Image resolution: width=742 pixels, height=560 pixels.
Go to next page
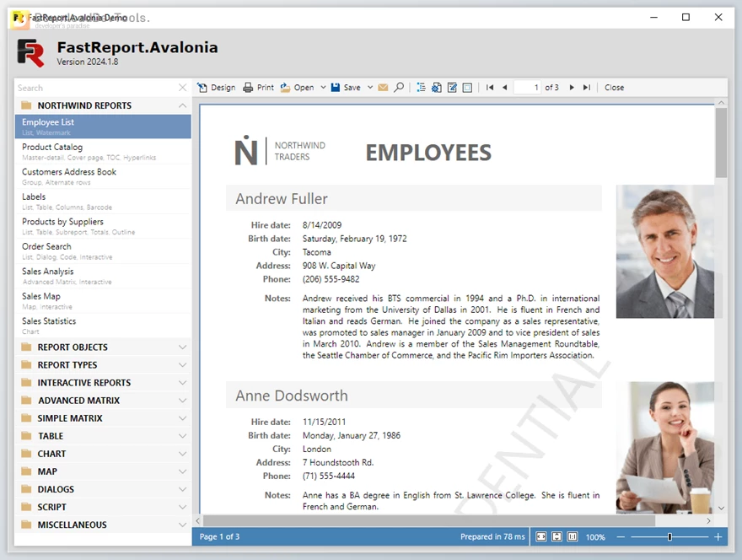(x=572, y=88)
